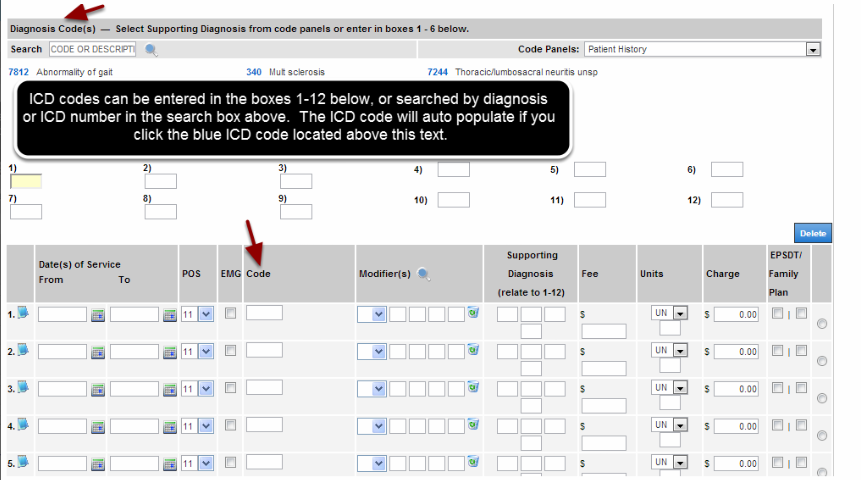Click the blue Delete button
The width and height of the screenshot is (861, 480).
click(812, 233)
